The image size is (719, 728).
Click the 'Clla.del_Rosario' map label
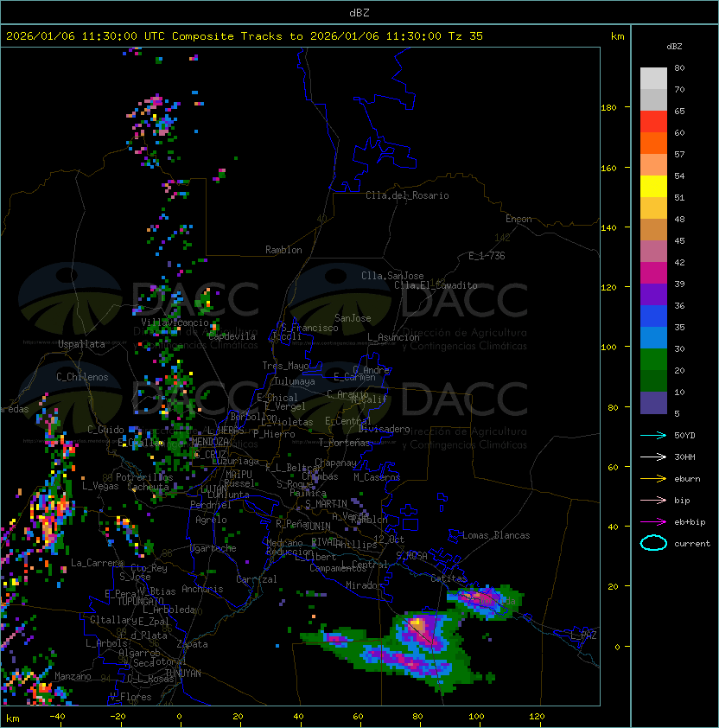pyautogui.click(x=407, y=195)
